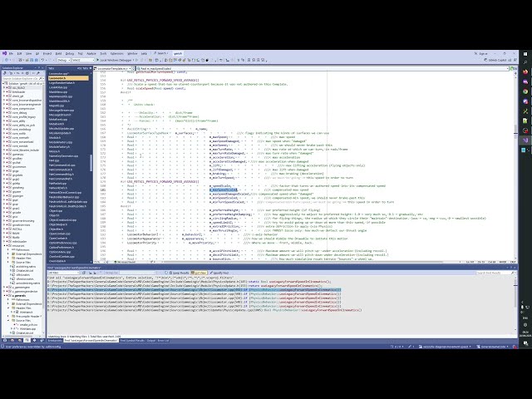
Task: Expand the core_utility project node
Action: point(4,121)
